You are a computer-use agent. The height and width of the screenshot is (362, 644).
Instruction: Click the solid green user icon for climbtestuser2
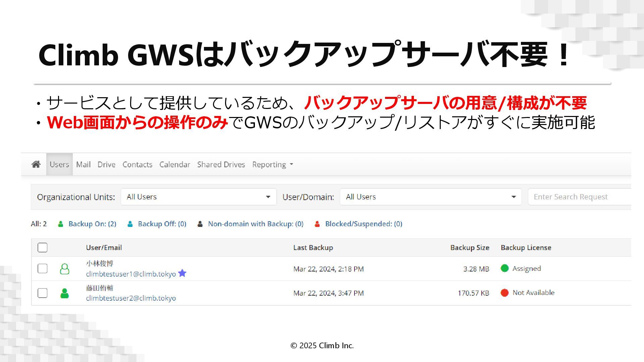pos(64,293)
